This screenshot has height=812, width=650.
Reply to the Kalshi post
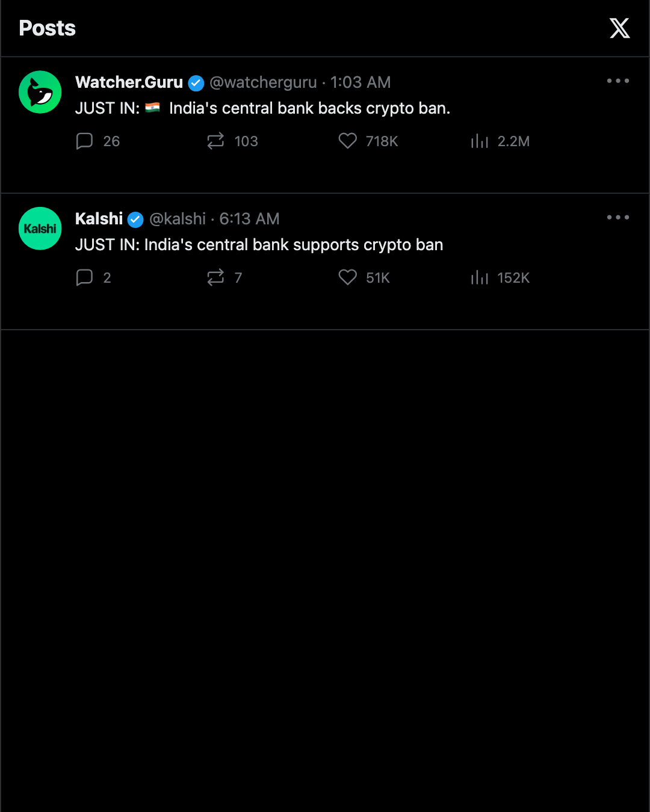pyautogui.click(x=84, y=278)
